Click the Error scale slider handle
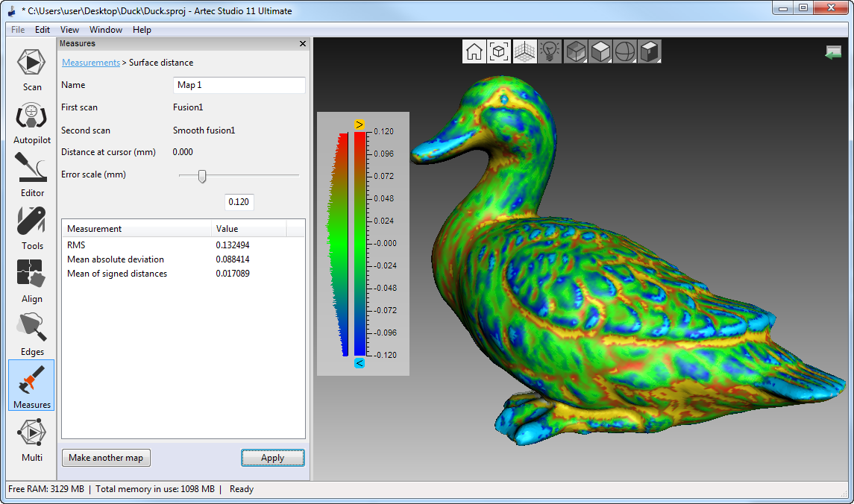 (201, 176)
